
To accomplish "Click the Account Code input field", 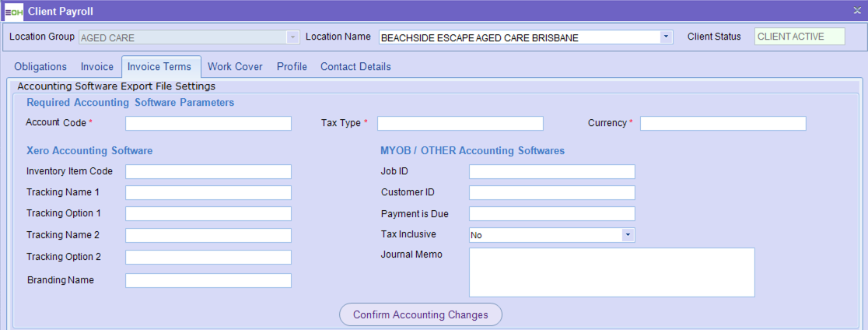I will [x=208, y=123].
